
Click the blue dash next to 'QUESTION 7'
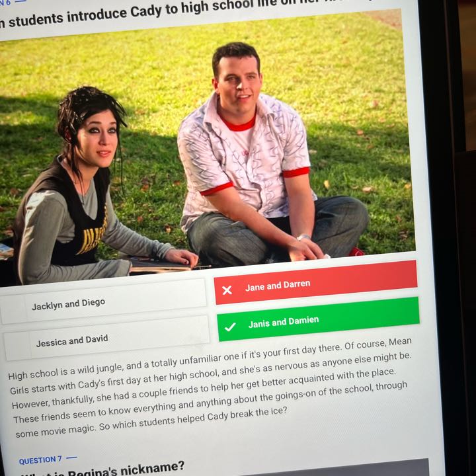tap(72, 457)
